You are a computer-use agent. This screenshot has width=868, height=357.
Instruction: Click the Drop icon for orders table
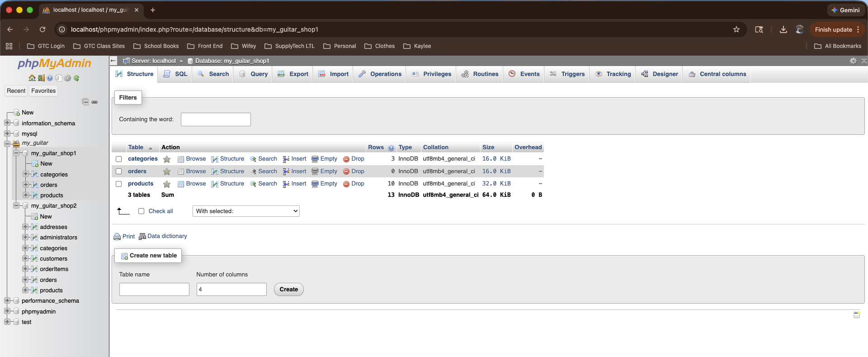point(346,171)
